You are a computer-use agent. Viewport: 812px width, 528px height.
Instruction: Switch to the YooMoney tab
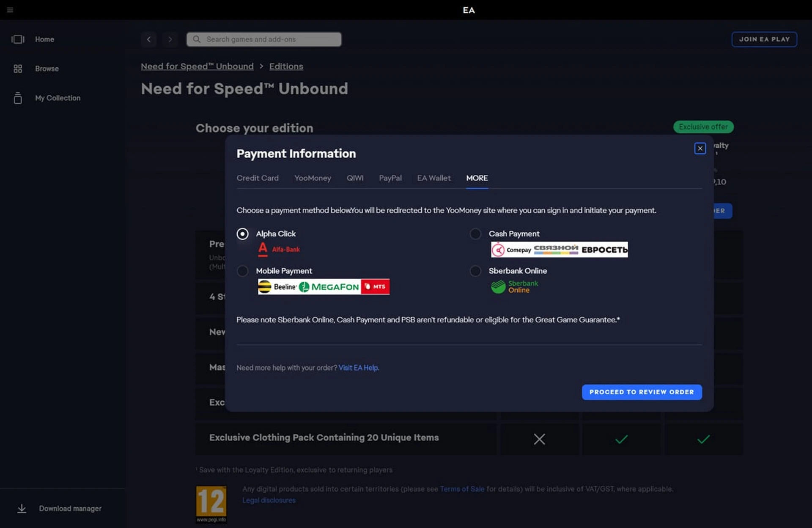click(313, 178)
